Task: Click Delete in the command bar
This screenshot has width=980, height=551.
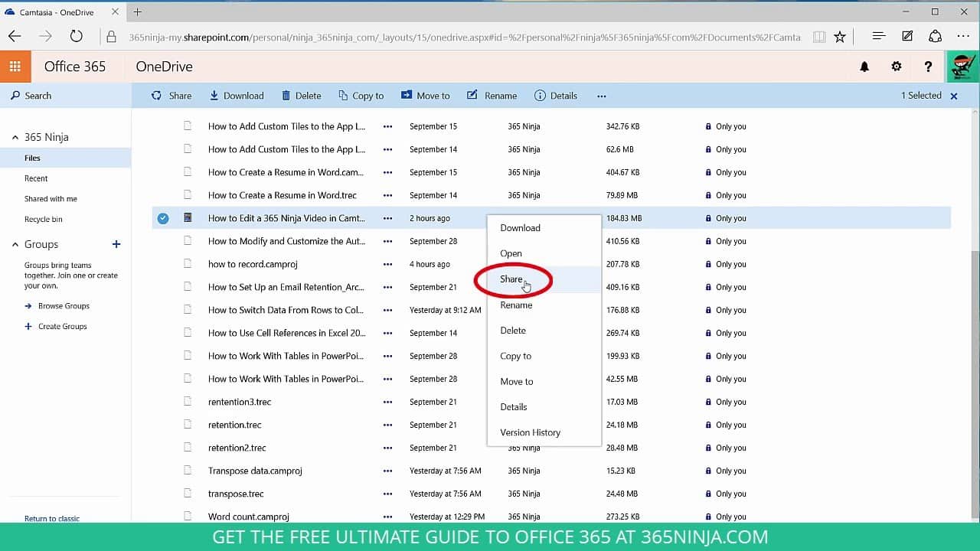Action: tap(301, 96)
